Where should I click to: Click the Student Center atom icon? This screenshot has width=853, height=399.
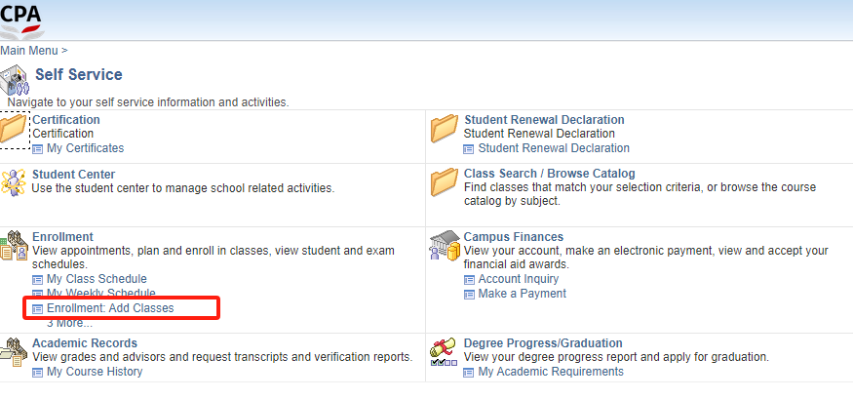point(14,182)
